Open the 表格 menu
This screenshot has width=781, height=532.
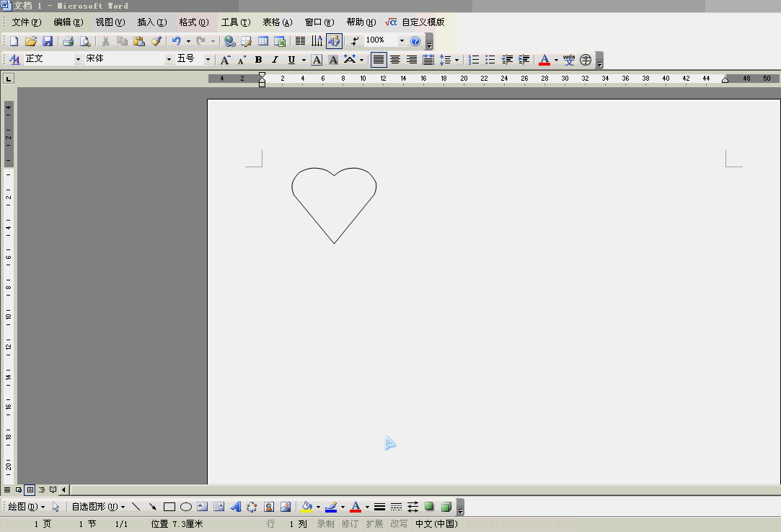tap(278, 22)
